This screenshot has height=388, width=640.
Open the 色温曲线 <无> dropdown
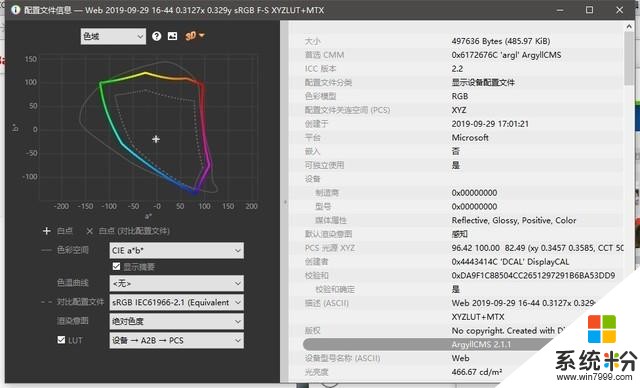tap(176, 283)
